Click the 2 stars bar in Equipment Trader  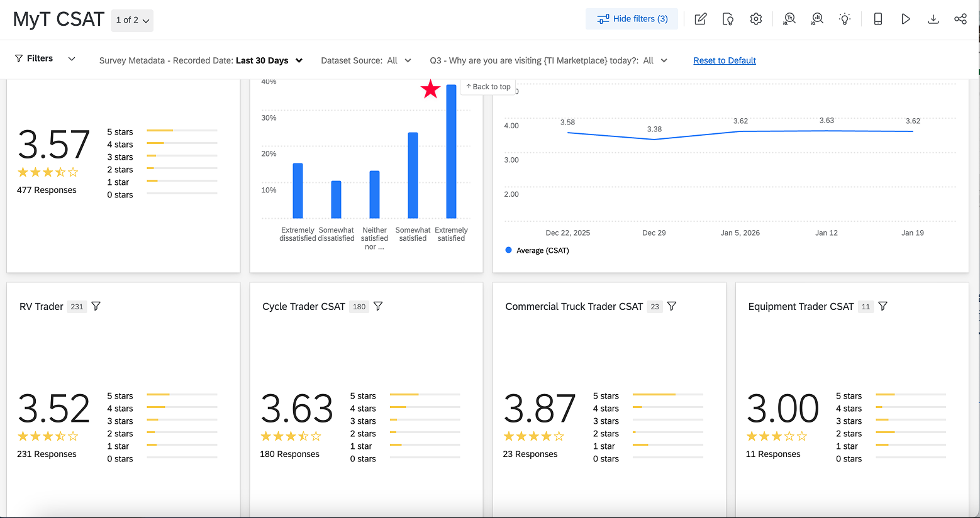[911, 432]
